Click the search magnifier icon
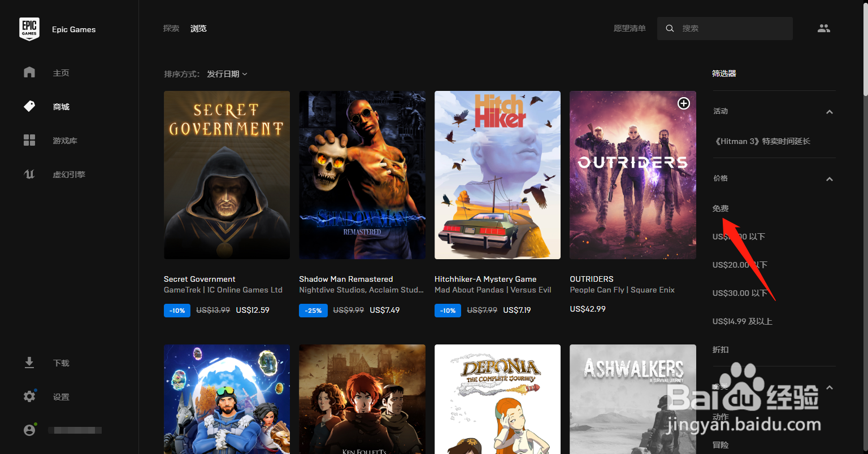This screenshot has height=454, width=868. tap(670, 28)
